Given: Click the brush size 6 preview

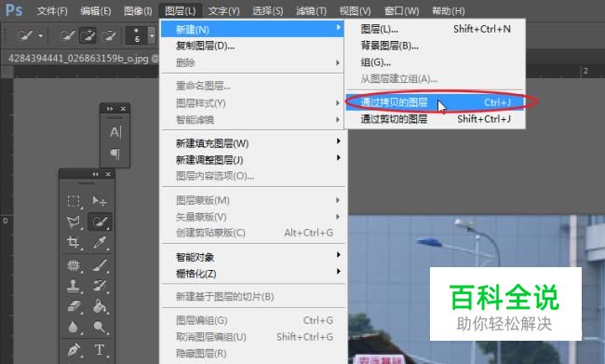Looking at the screenshot, I should click(137, 36).
